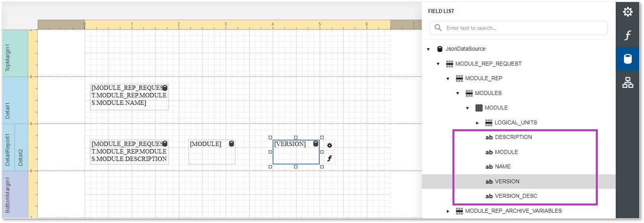The image size is (644, 223).
Task: Open the Expressions panel in sidebar
Action: click(x=628, y=35)
